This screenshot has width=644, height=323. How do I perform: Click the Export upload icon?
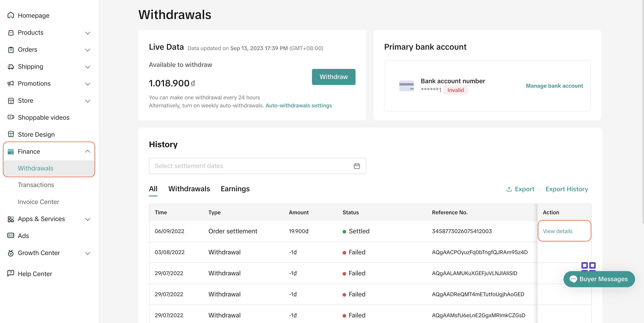pyautogui.click(x=509, y=189)
